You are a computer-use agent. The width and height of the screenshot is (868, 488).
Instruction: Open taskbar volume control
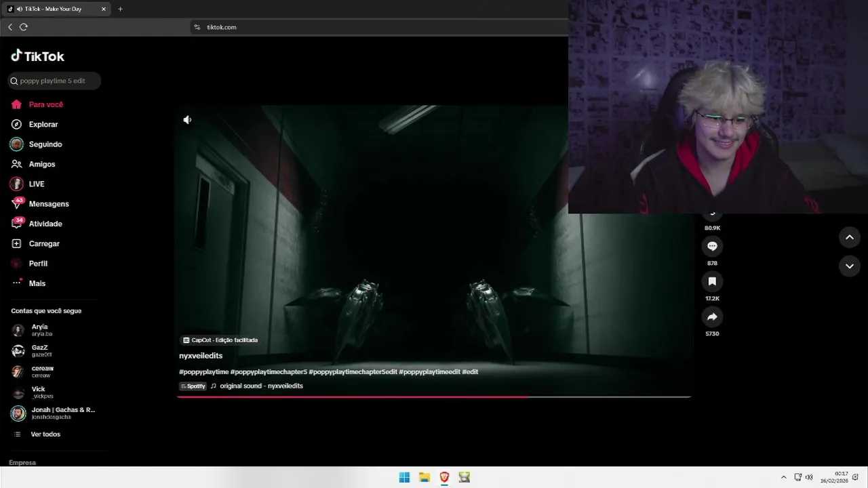pyautogui.click(x=809, y=477)
